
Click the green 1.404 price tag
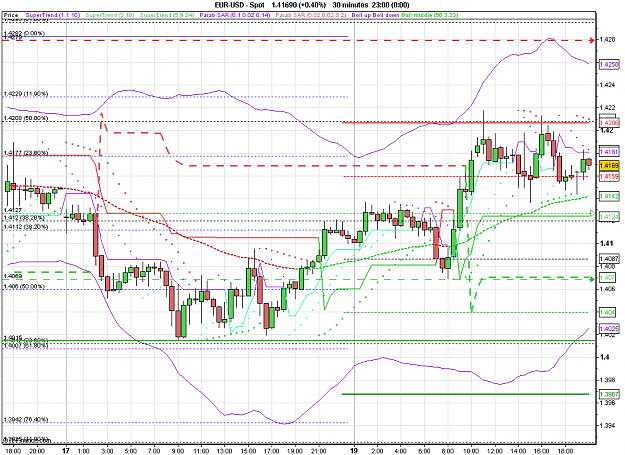[607, 313]
